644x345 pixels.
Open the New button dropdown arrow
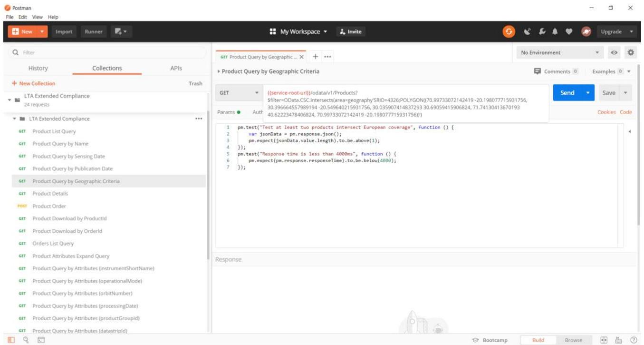41,31
